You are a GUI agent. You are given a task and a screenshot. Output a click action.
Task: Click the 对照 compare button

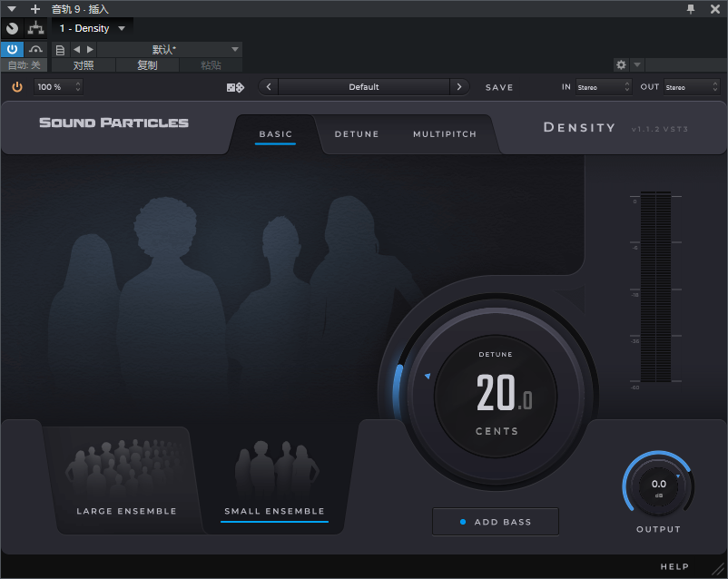[x=84, y=65]
